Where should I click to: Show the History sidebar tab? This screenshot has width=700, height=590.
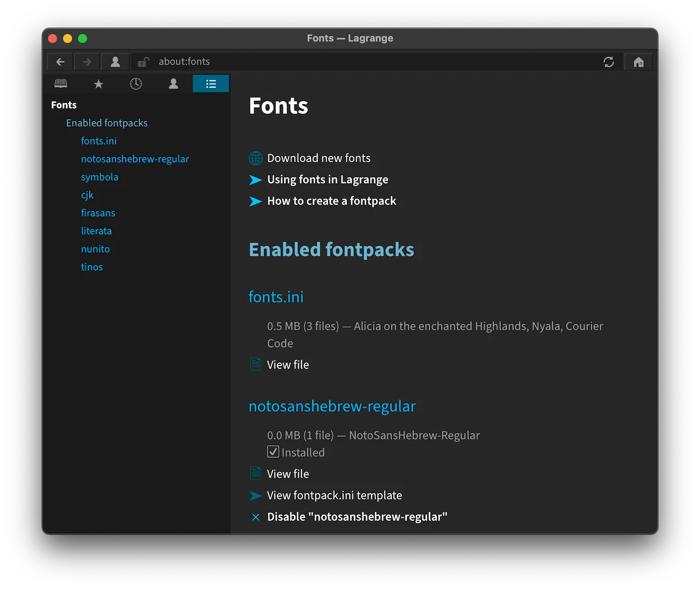136,84
